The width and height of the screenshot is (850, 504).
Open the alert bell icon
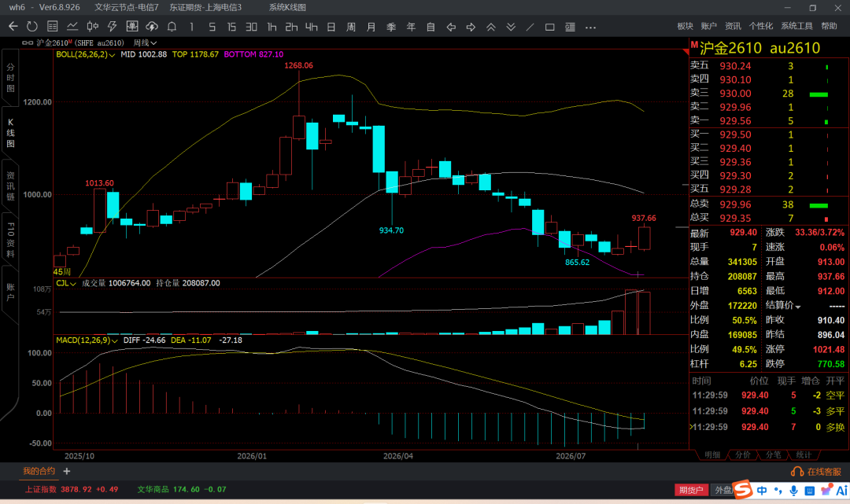(x=172, y=27)
